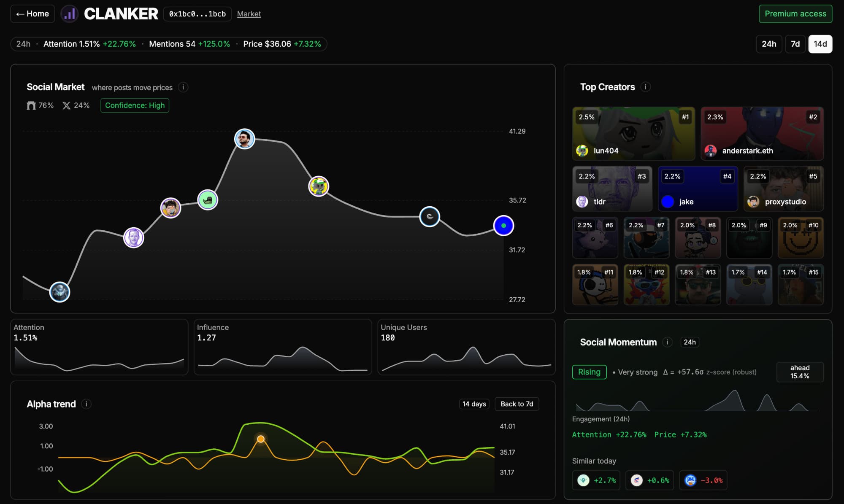
Task: Click the blue dot marker ending the price line
Action: click(503, 226)
